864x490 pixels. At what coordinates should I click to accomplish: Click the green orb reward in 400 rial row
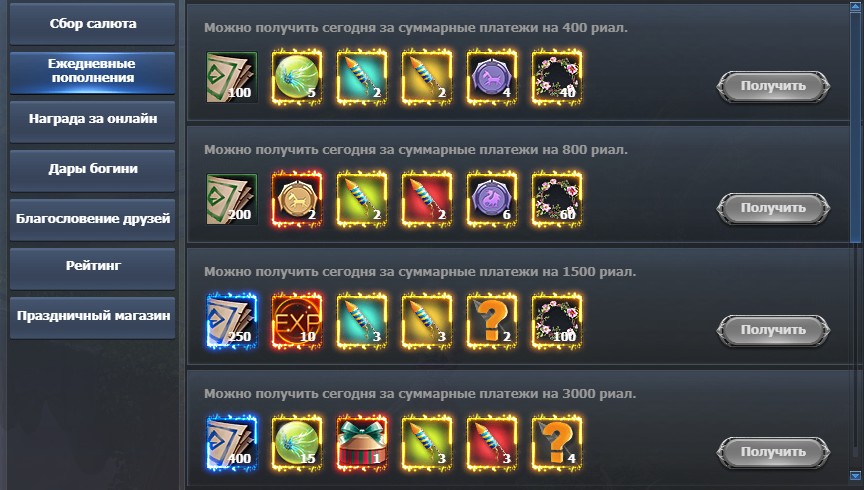pos(297,77)
